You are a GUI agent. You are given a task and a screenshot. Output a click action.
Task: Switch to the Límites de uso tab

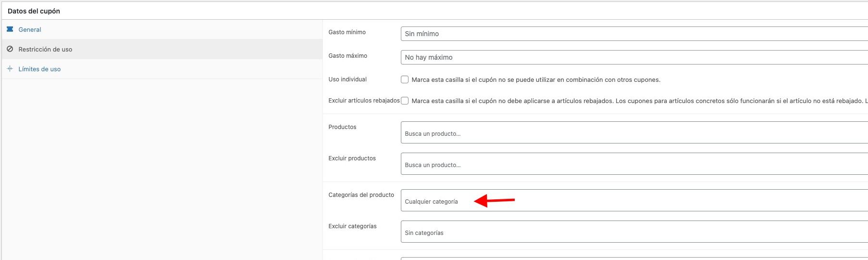pyautogui.click(x=39, y=69)
